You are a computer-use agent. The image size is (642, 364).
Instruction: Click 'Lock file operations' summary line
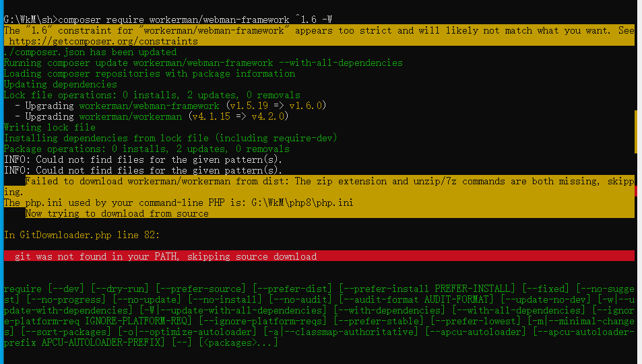(x=152, y=95)
